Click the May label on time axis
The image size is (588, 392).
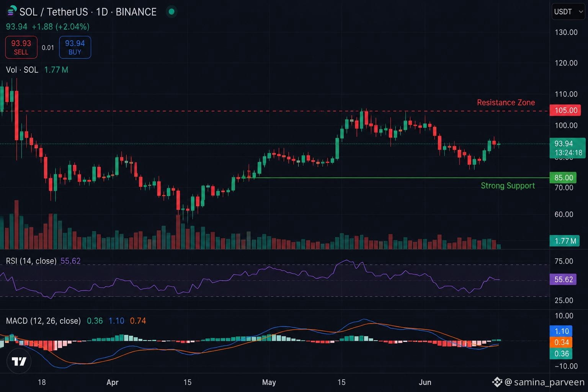click(x=269, y=382)
